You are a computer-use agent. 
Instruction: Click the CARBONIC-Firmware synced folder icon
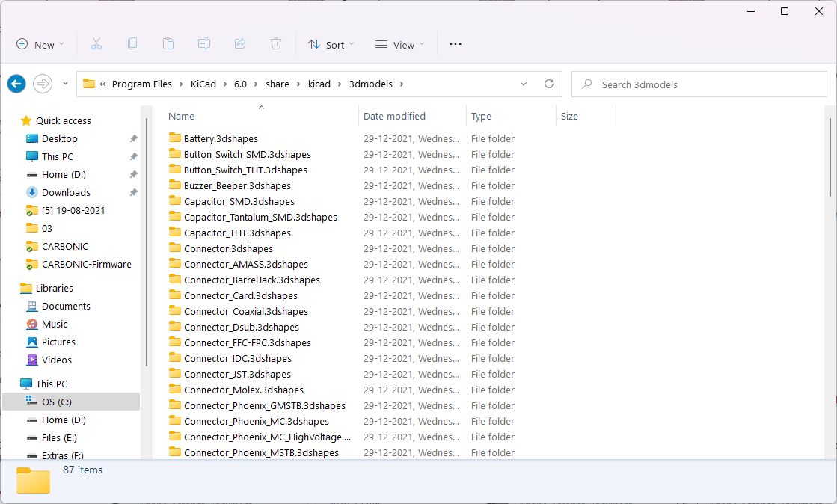pyautogui.click(x=32, y=264)
